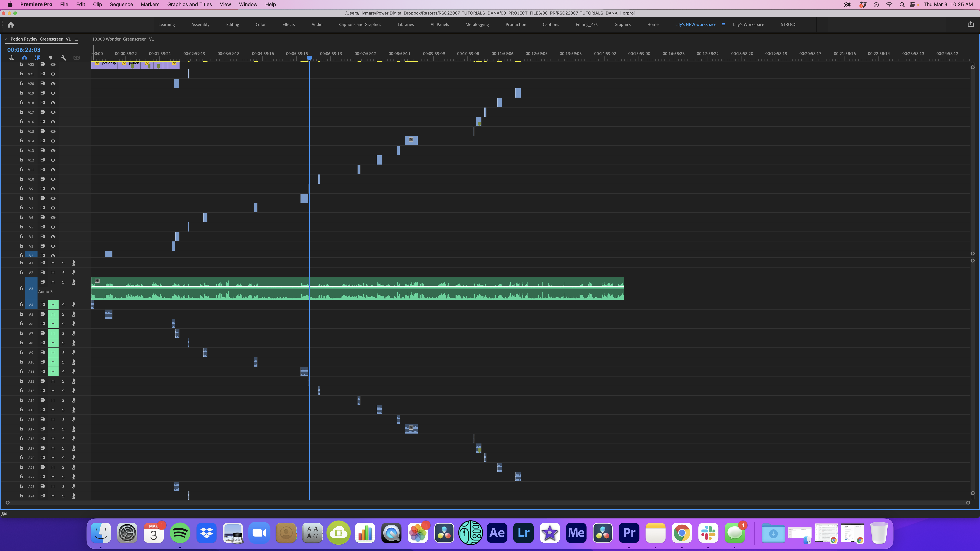This screenshot has height=551, width=980.
Task: Lock track A2 with its padlock toggle
Action: point(21,272)
